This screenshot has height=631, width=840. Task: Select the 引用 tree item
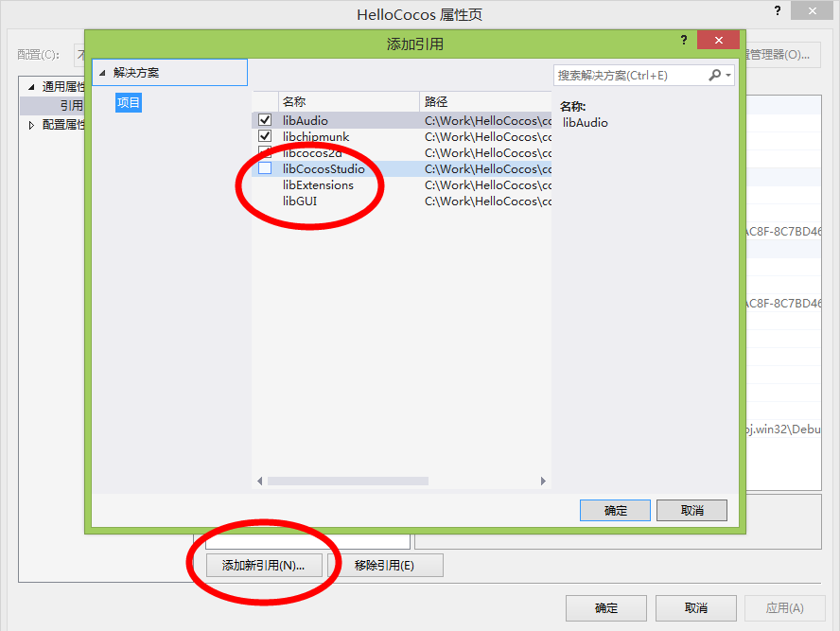click(x=71, y=106)
